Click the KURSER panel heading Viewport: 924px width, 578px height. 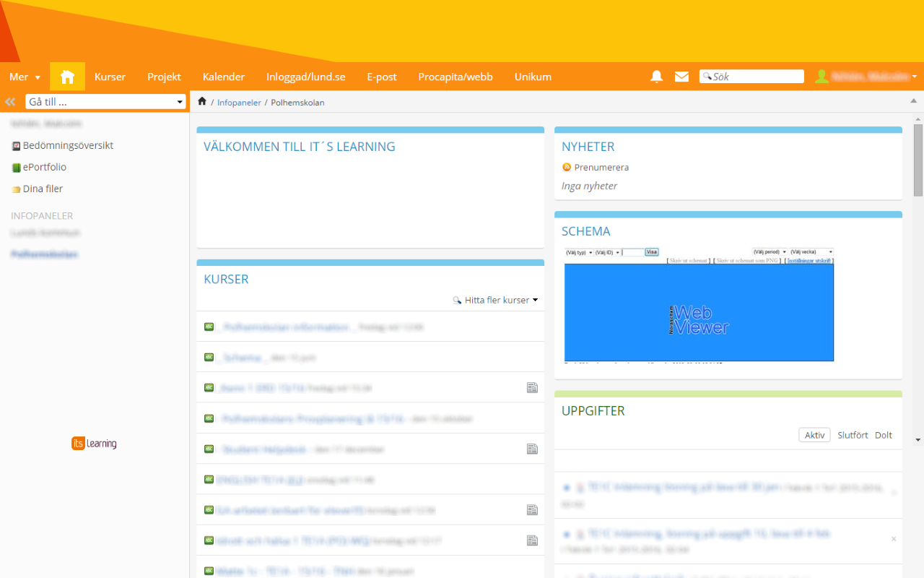point(226,280)
